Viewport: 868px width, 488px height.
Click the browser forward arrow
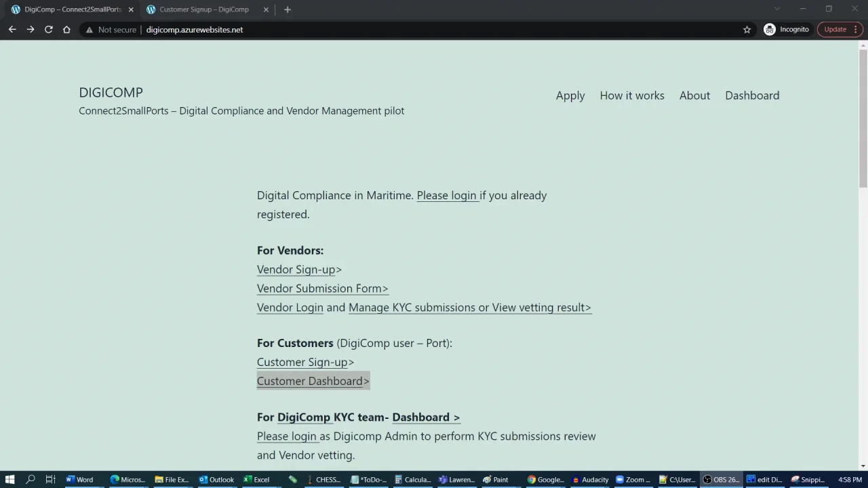(x=31, y=29)
